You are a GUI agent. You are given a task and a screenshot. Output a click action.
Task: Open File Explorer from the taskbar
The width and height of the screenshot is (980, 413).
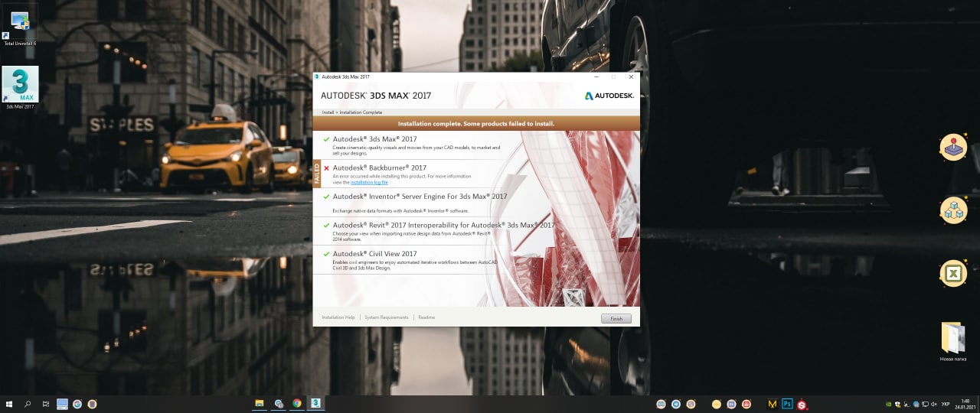tap(260, 404)
